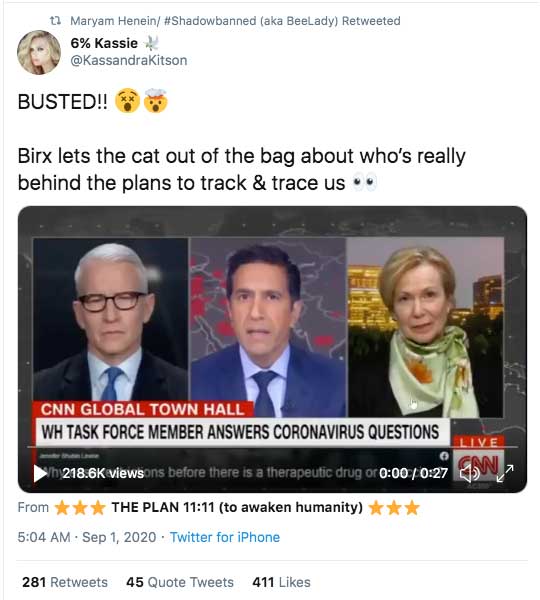This screenshot has height=600, width=540.
Task: Open the Twitter for iPhone source link
Action: (x=225, y=537)
